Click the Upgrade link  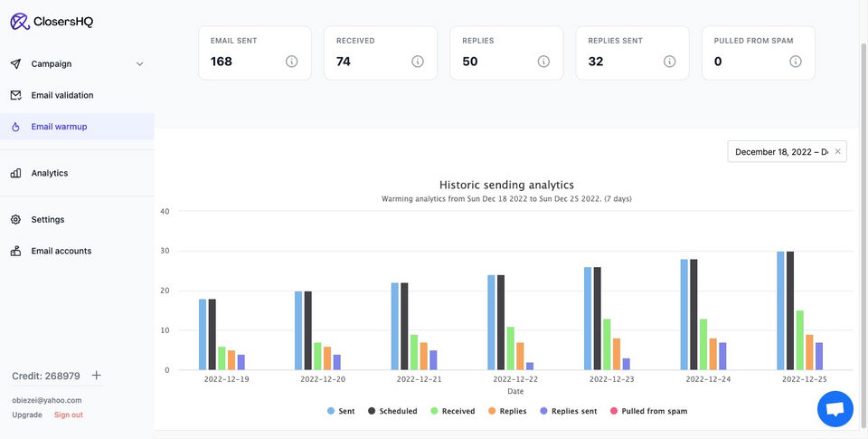point(27,415)
